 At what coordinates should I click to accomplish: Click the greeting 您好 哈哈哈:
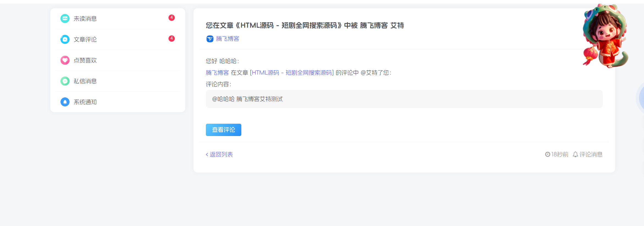point(222,61)
